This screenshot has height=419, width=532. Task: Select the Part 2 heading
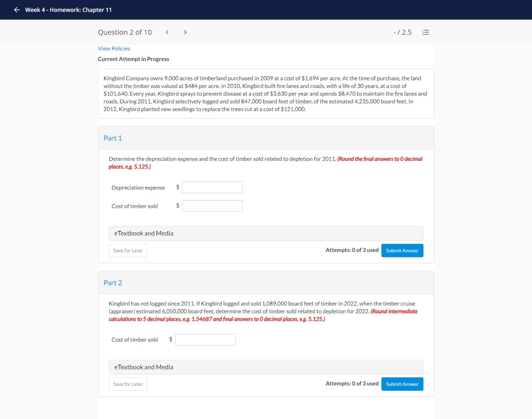pos(113,283)
